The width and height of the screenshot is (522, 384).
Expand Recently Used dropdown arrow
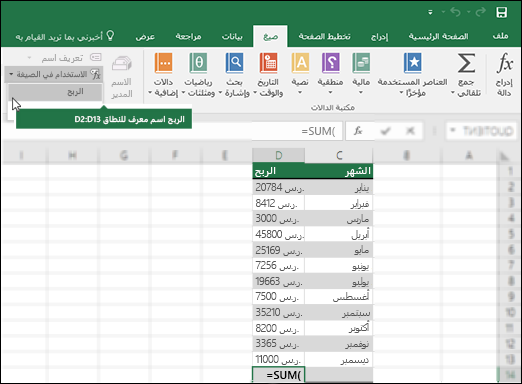pyautogui.click(x=401, y=93)
